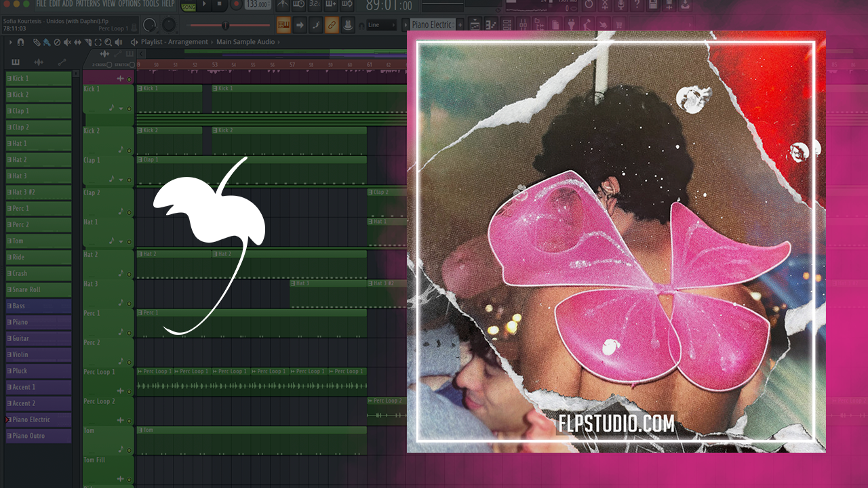Select the Piano Outro pattern in picker

coord(38,436)
